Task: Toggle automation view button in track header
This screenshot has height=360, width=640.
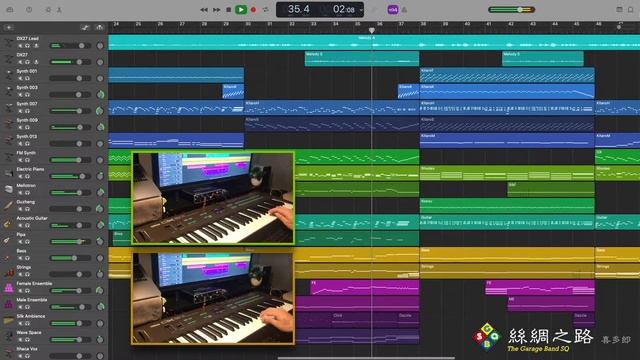Action: pos(85,28)
